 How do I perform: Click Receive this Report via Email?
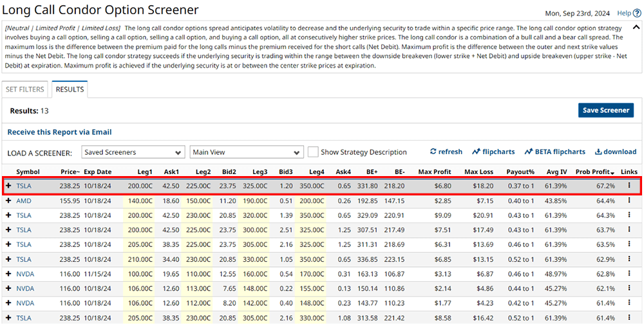[59, 132]
